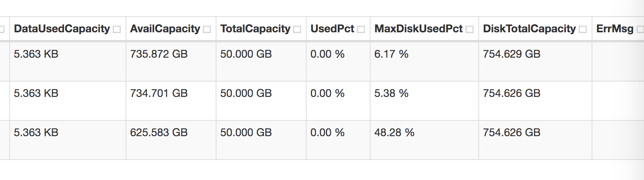Viewport: 644px width, 180px height.
Task: Click the square icon next to MaxDiskUsedPct
Action: [470, 30]
